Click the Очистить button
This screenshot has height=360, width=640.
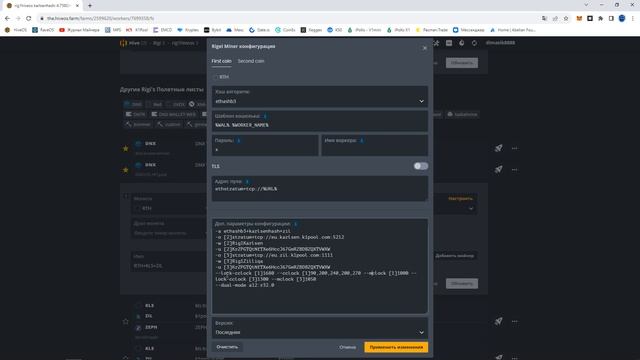click(227, 347)
